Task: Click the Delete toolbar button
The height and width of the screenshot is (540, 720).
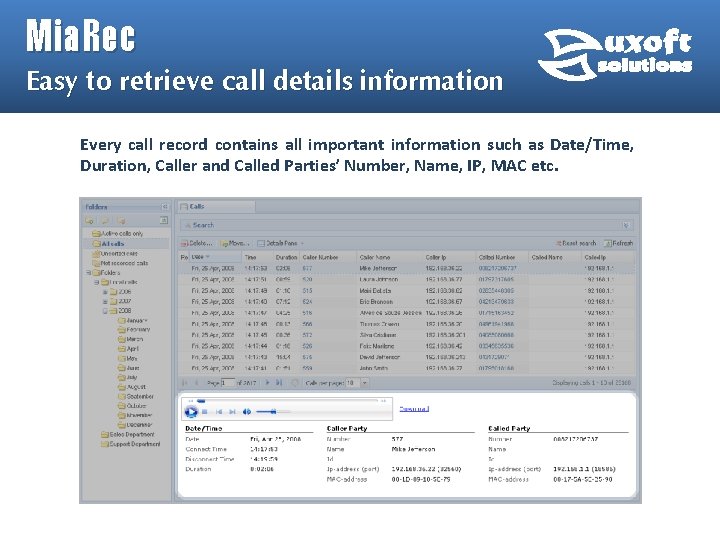Action: pyautogui.click(x=197, y=243)
